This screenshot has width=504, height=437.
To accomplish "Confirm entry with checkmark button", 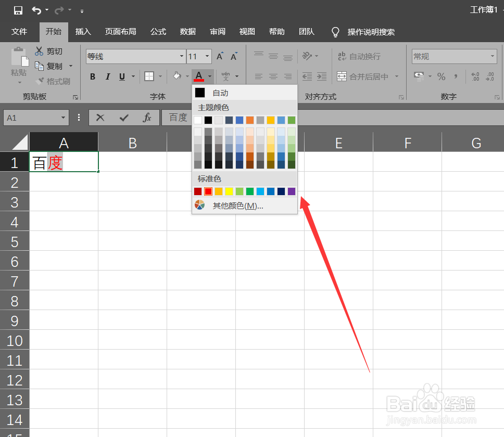I will (x=124, y=118).
